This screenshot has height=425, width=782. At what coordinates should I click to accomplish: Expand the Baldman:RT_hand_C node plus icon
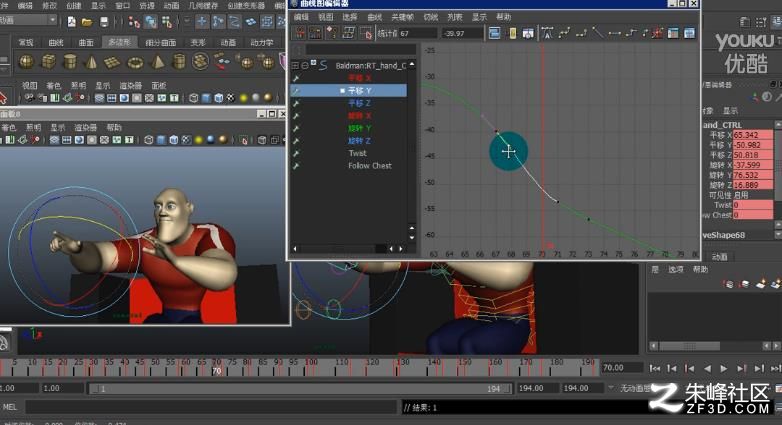(x=295, y=65)
